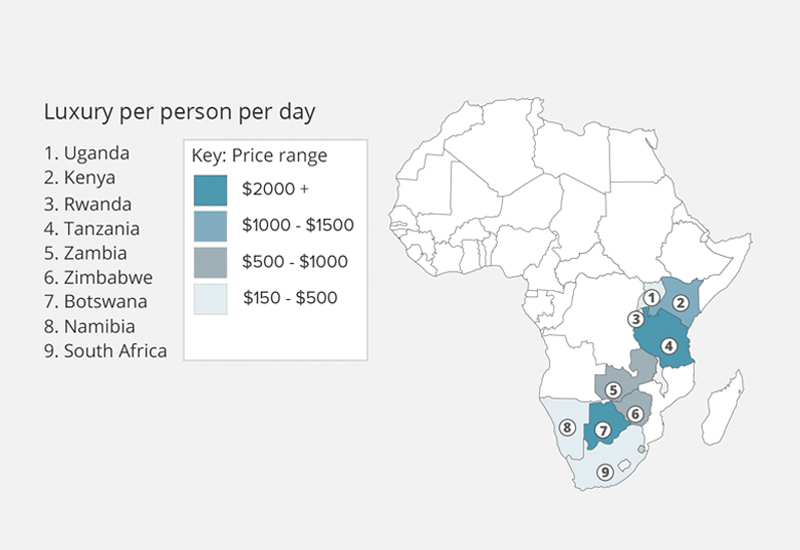Viewport: 800px width, 550px height.
Task: Click the $500 - $1000 color swatch
Action: pos(211,262)
